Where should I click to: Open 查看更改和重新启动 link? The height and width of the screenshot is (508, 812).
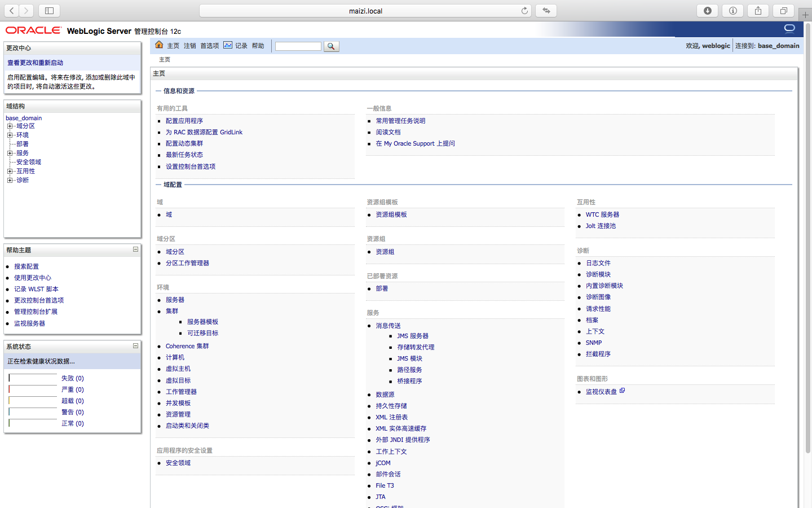tap(35, 63)
